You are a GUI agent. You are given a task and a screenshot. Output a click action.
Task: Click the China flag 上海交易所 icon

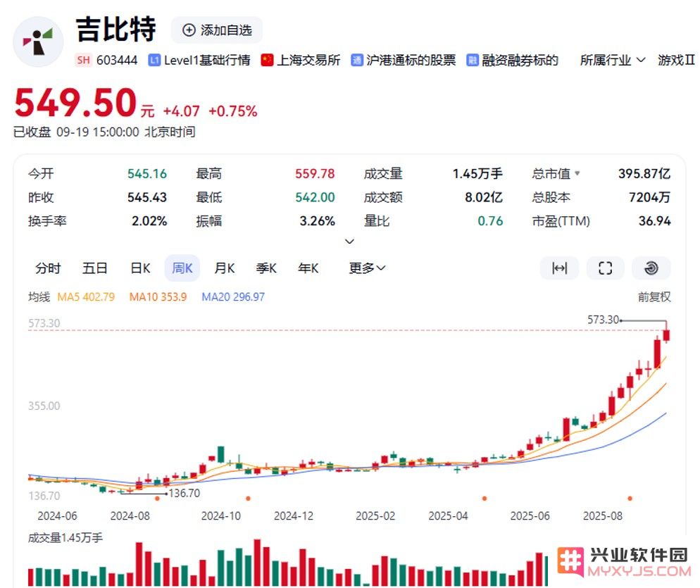[267, 60]
